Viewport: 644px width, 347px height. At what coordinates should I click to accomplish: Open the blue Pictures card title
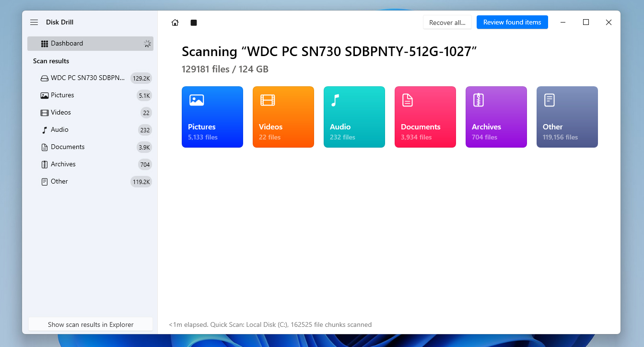click(x=202, y=127)
